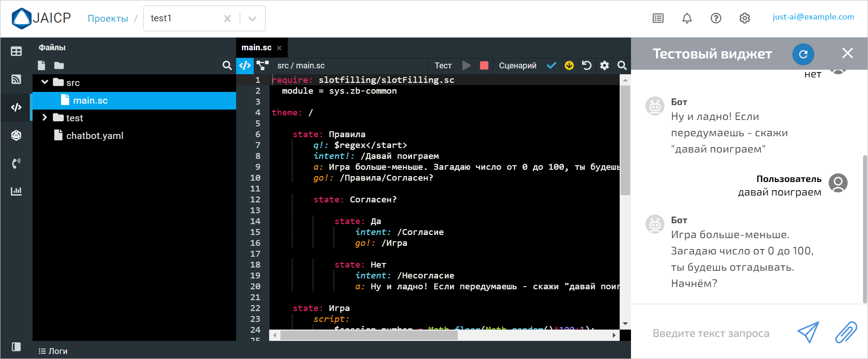The width and height of the screenshot is (868, 359).
Task: Go to the Проекты link
Action: pyautogui.click(x=108, y=19)
